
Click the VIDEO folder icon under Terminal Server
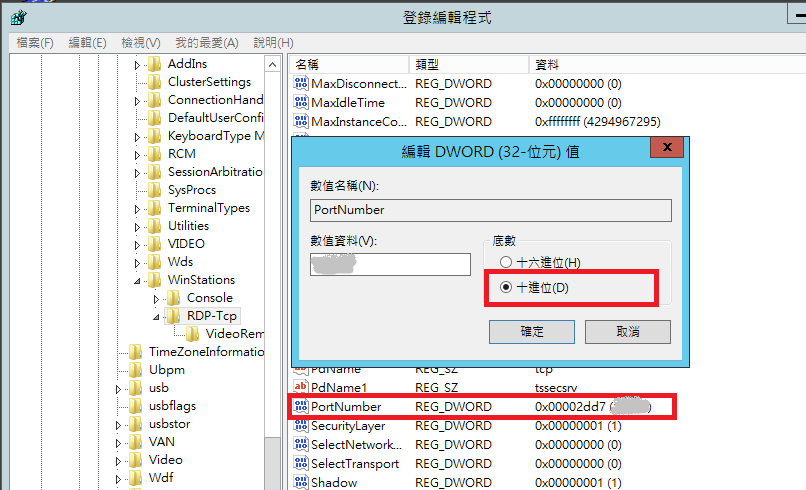point(155,244)
